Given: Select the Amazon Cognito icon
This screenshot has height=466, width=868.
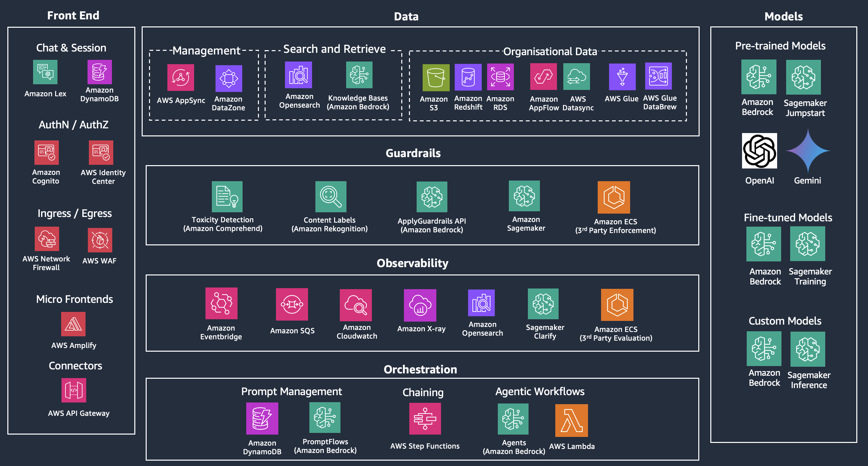Looking at the screenshot, I should [46, 152].
